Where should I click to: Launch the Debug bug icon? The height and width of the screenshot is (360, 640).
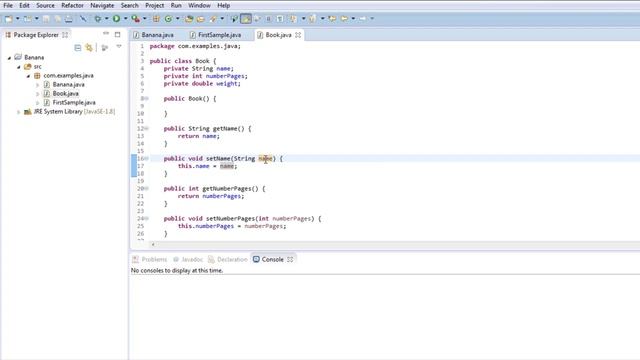[x=98, y=19]
